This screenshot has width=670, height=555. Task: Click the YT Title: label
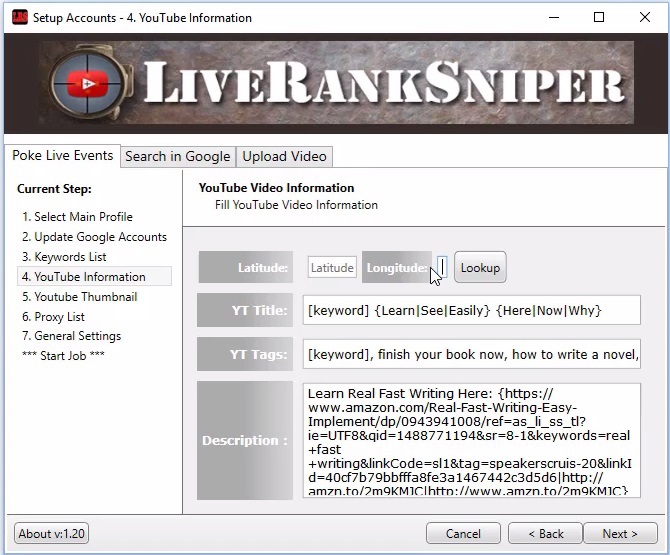click(245, 310)
